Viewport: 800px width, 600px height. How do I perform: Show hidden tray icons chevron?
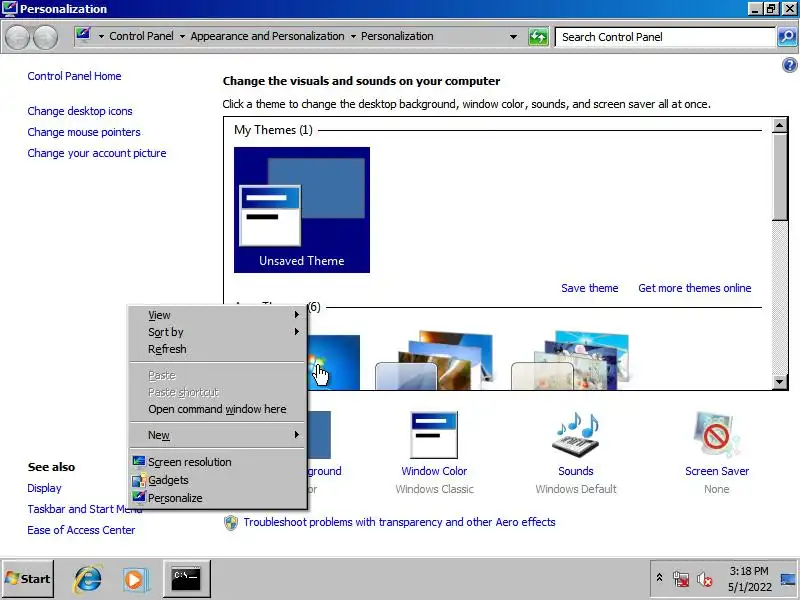[x=659, y=578]
